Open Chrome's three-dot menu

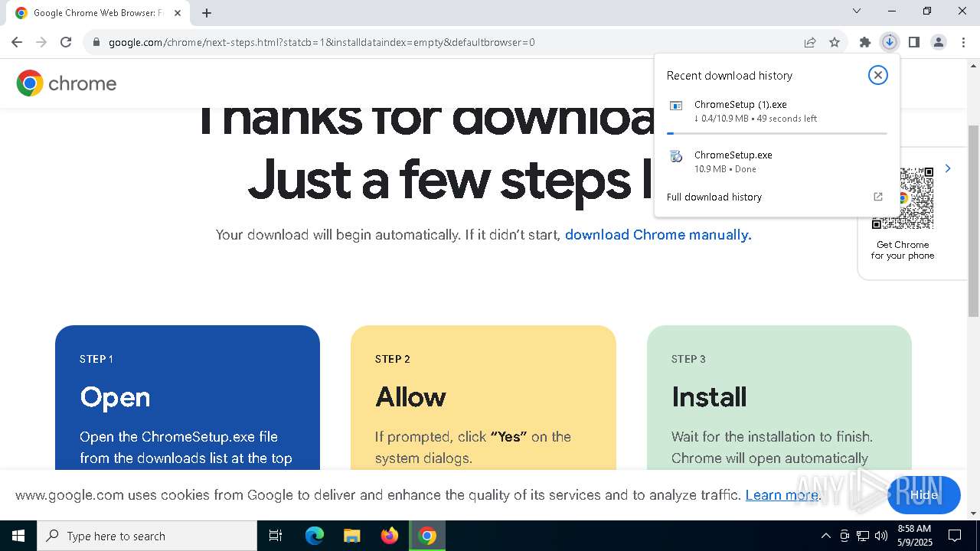[963, 42]
